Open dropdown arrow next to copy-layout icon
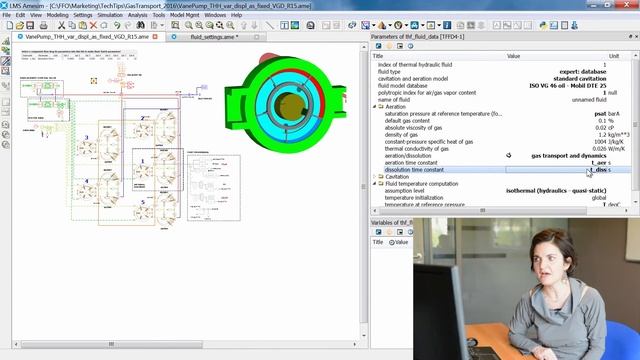This screenshot has height=360, width=640. click(162, 25)
